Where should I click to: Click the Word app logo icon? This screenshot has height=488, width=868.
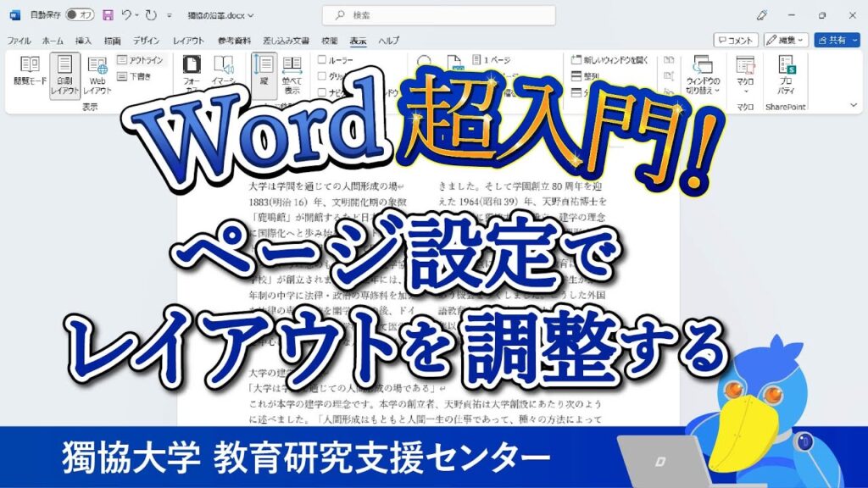coord(15,15)
